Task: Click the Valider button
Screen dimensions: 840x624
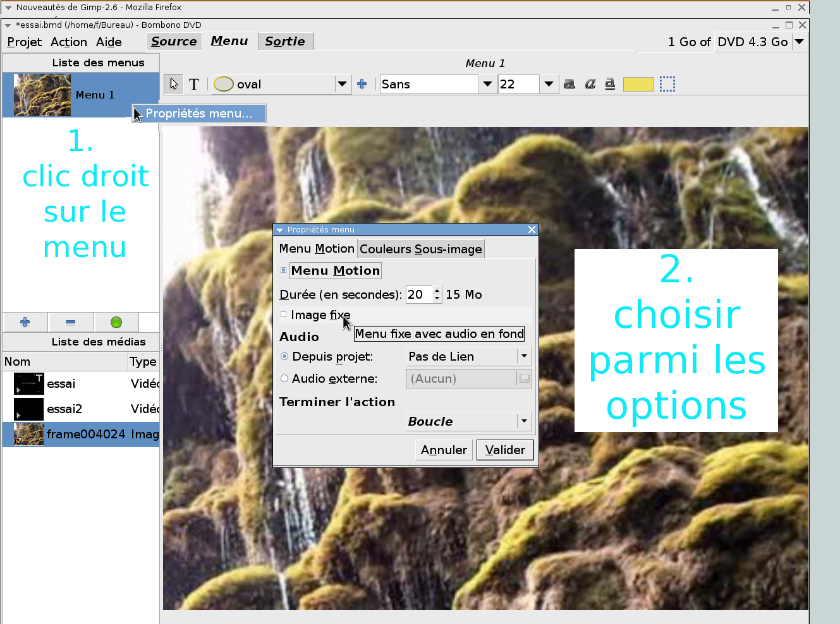Action: 505,450
